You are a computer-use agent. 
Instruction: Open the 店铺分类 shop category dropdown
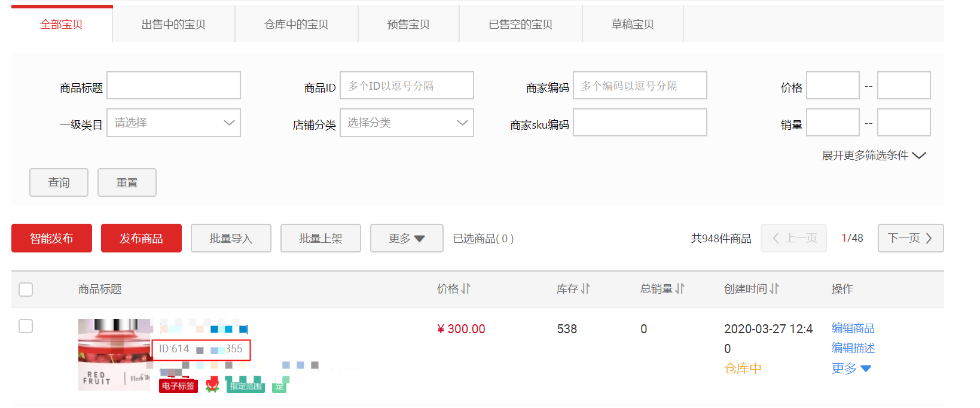407,123
